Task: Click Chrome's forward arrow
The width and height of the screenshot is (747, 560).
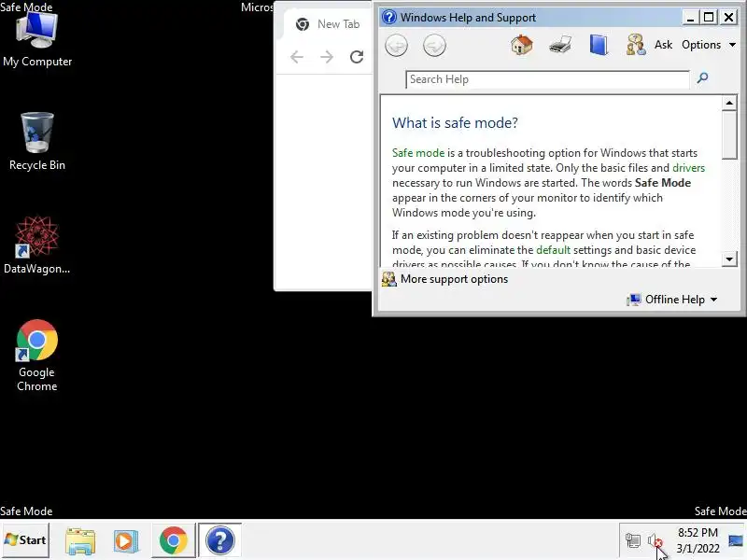Action: [x=327, y=57]
